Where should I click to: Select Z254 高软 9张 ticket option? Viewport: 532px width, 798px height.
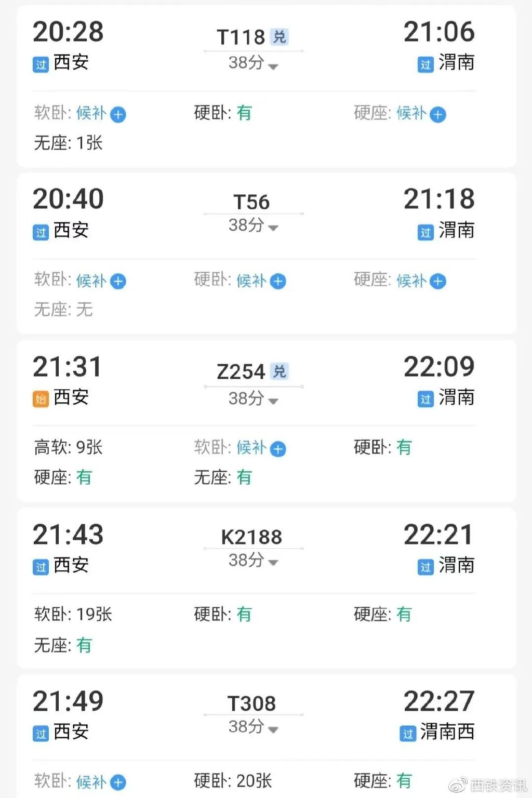click(x=68, y=447)
